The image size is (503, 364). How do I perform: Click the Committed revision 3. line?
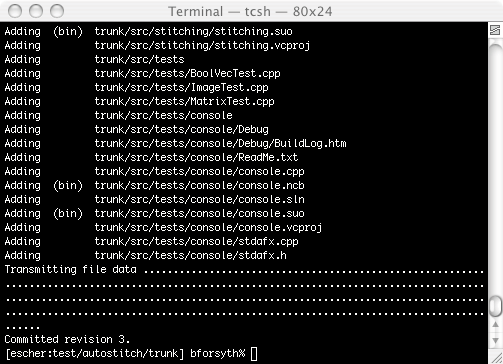67,339
